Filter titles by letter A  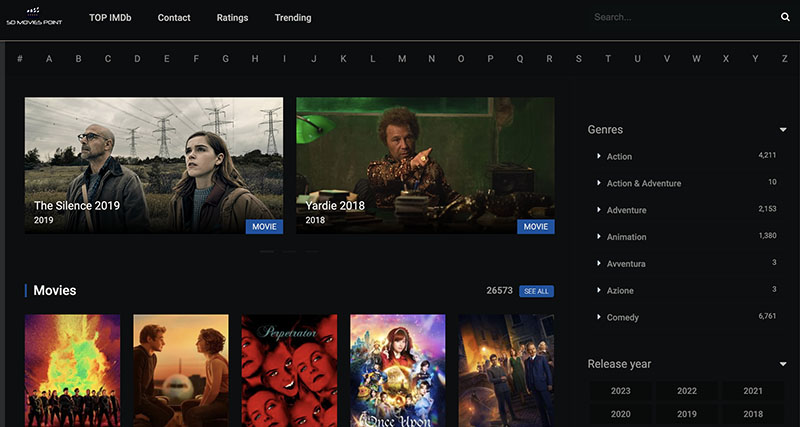[49, 59]
